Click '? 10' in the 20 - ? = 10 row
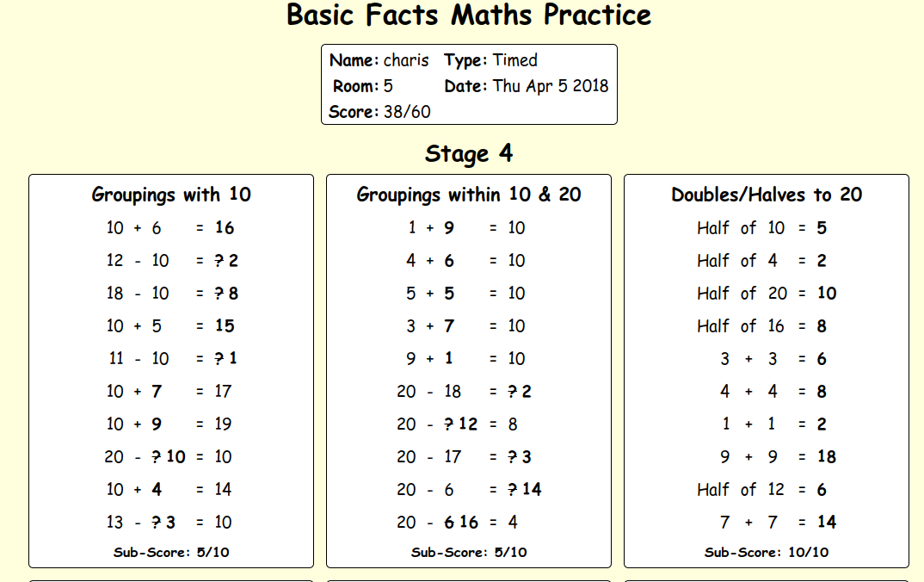 point(169,456)
